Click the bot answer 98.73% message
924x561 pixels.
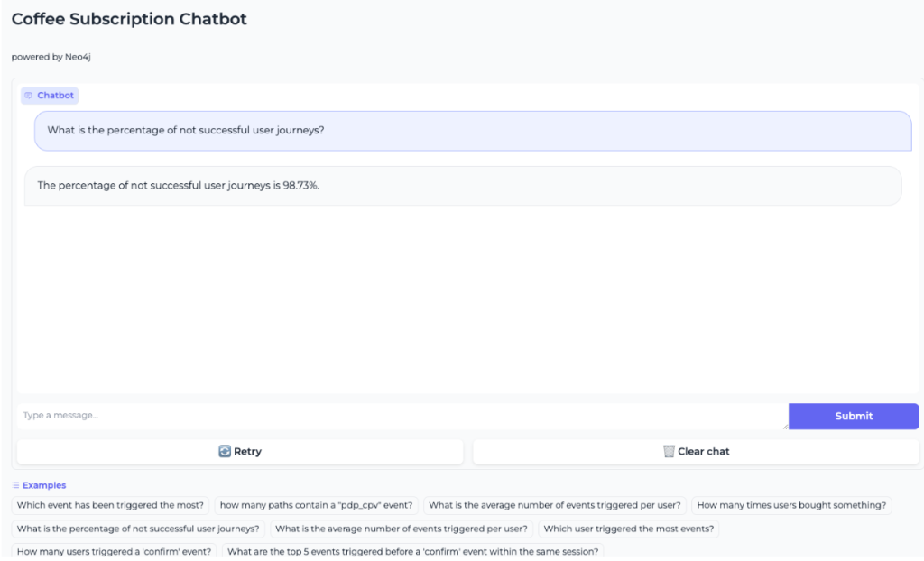(x=462, y=186)
